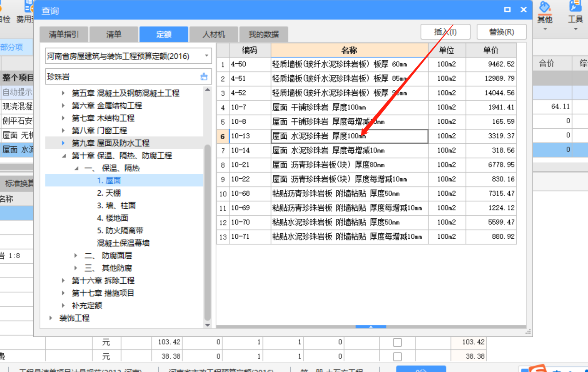Expand 三、其他防腐 node
Image resolution: width=588 pixels, height=372 pixels.
(x=75, y=268)
